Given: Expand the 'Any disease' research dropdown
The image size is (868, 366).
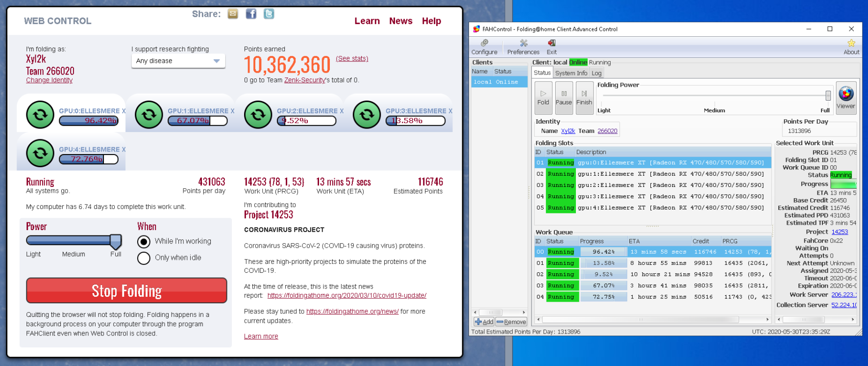Looking at the screenshot, I should click(178, 61).
